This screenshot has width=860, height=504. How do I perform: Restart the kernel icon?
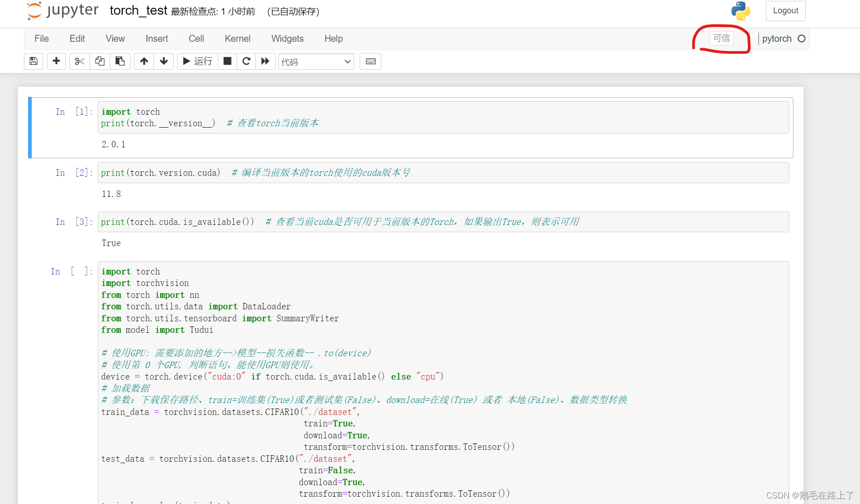247,62
